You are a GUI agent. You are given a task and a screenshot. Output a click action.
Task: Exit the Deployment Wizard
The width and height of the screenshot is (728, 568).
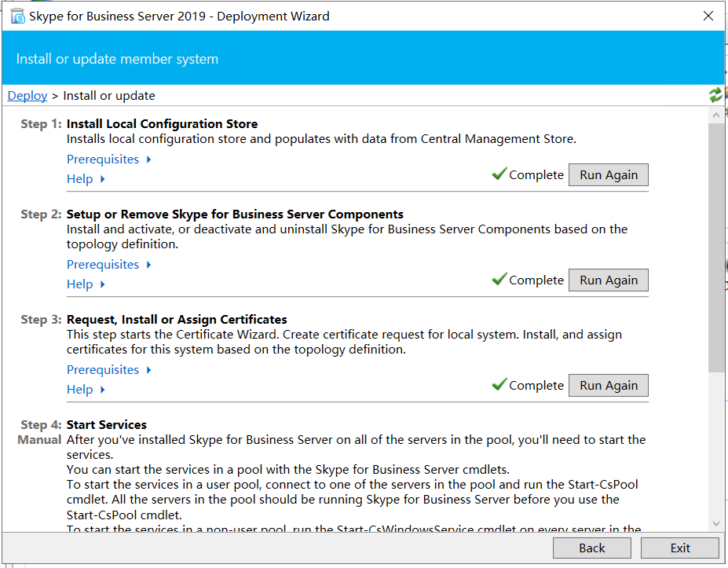point(680,548)
